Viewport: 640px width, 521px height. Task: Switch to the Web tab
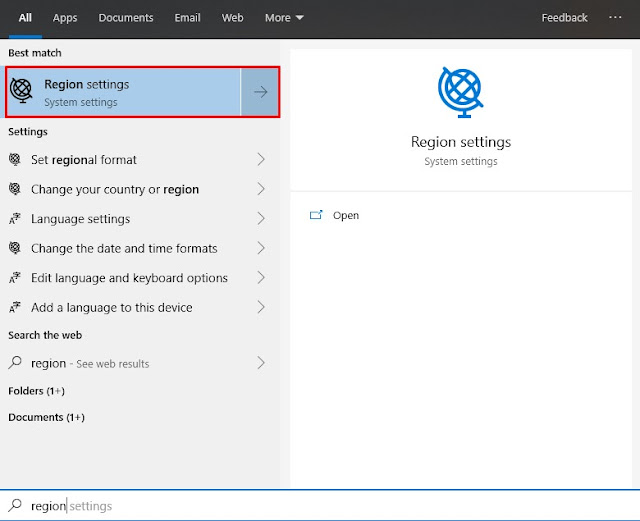pos(233,18)
